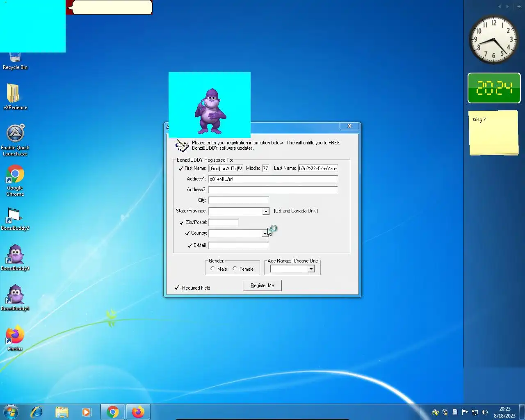
Task: Click the green 2024 digital gadget
Action: [x=494, y=88]
